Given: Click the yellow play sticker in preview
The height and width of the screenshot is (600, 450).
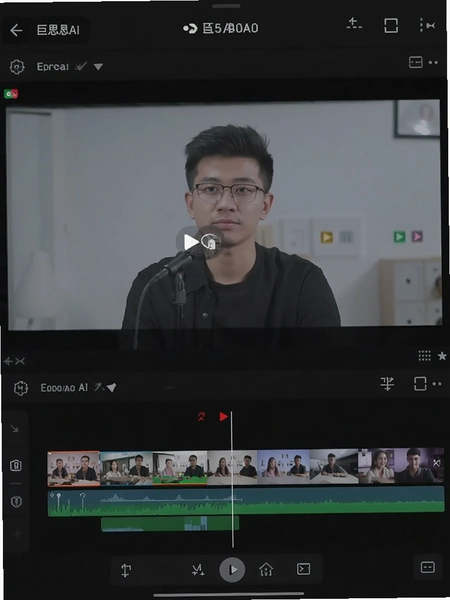Looking at the screenshot, I should click(326, 237).
